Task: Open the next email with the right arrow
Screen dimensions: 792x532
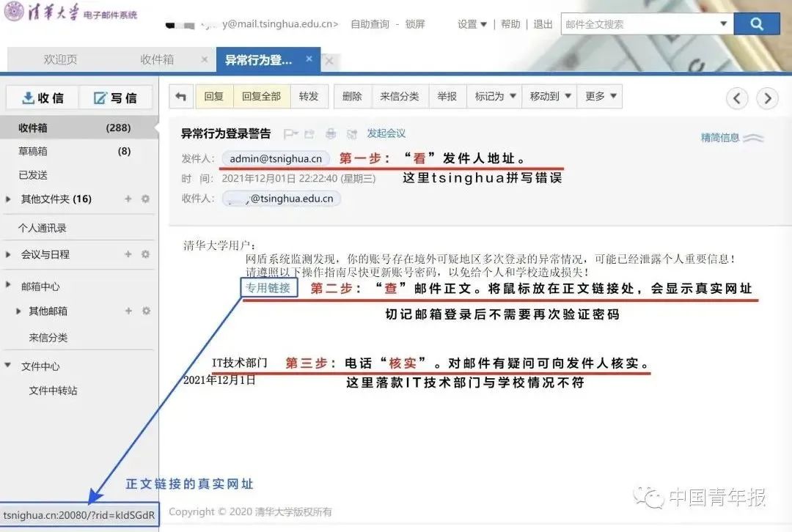Action: (x=767, y=97)
